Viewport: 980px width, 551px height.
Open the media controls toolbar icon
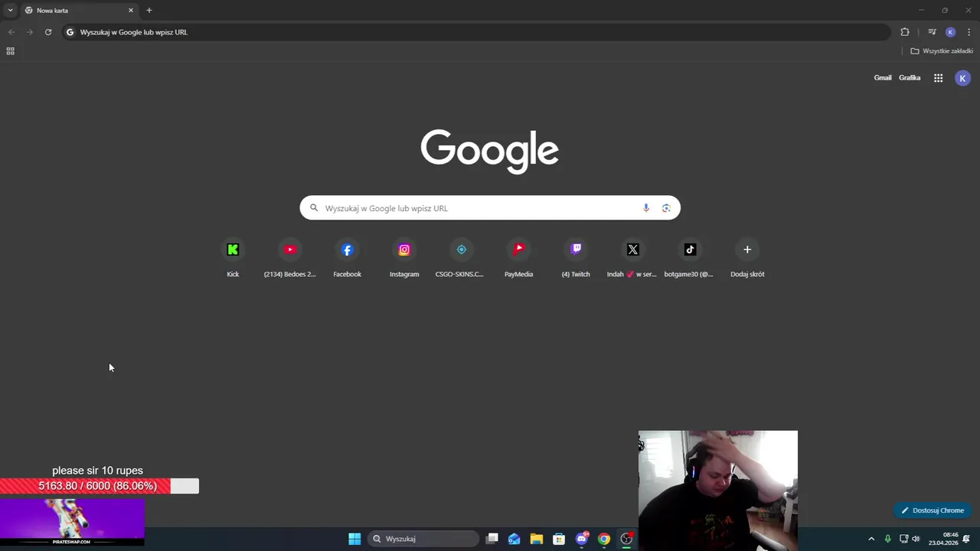click(932, 32)
